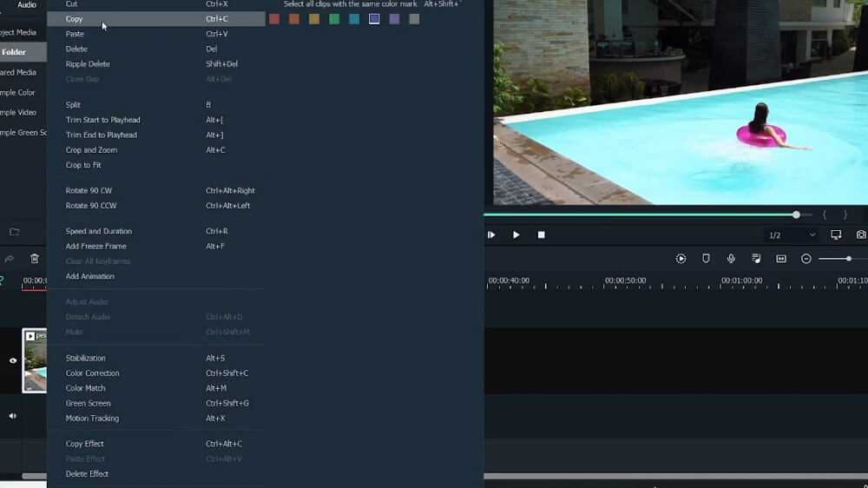Select the video clip thumbnail on timeline

point(36,360)
